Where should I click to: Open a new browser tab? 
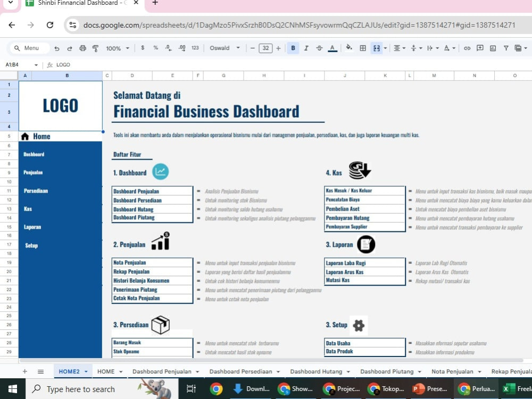coord(155,3)
